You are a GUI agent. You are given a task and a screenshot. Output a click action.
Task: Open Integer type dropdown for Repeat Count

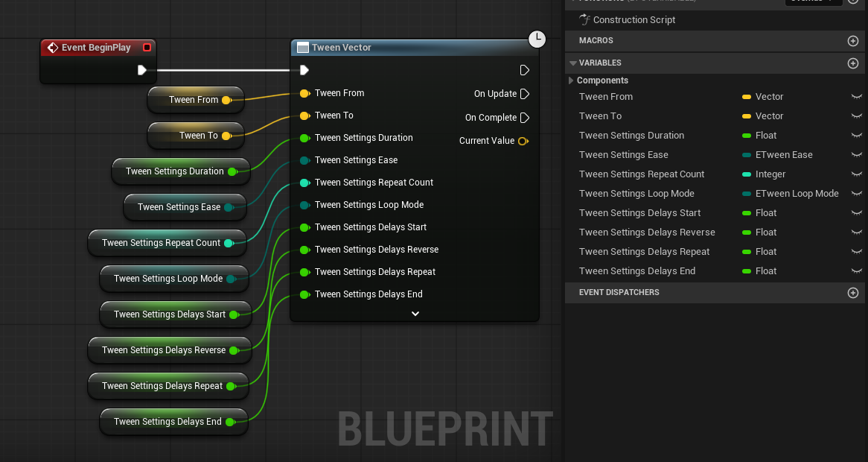763,174
